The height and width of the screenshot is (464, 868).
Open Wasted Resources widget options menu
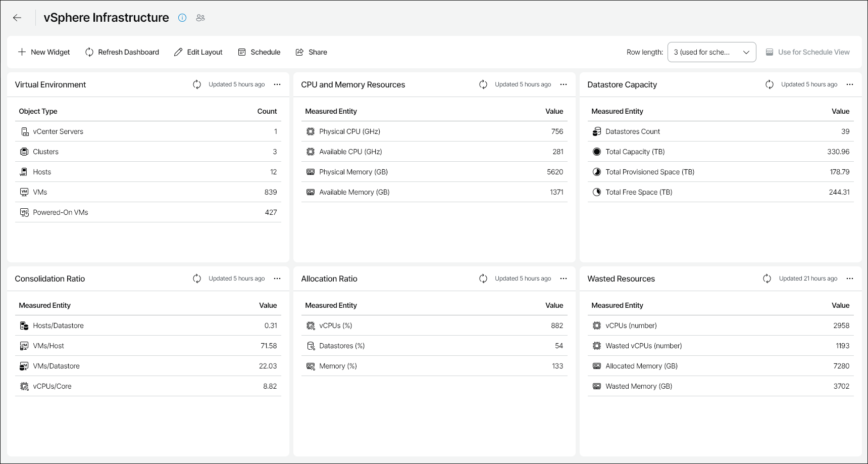click(x=850, y=279)
